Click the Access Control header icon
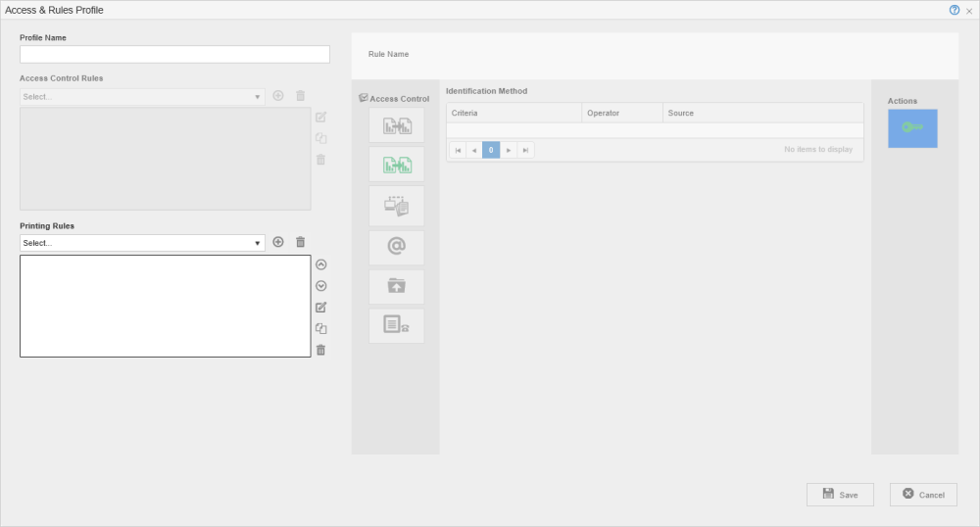This screenshot has width=980, height=527. coord(364,98)
